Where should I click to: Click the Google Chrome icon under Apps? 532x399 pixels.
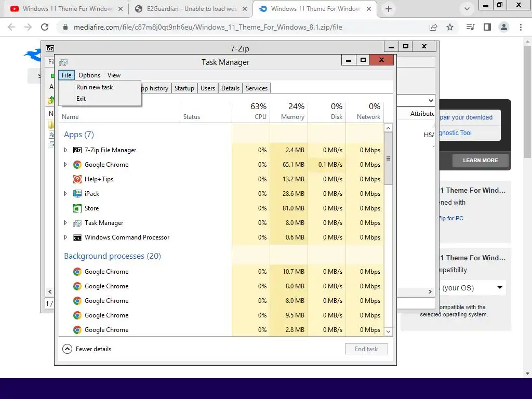pyautogui.click(x=77, y=165)
